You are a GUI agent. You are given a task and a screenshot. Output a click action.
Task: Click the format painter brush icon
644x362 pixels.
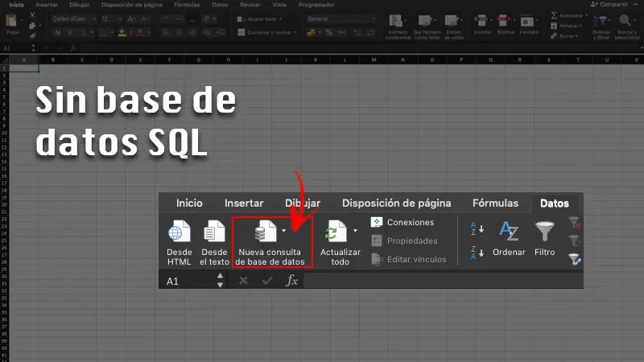click(x=32, y=35)
